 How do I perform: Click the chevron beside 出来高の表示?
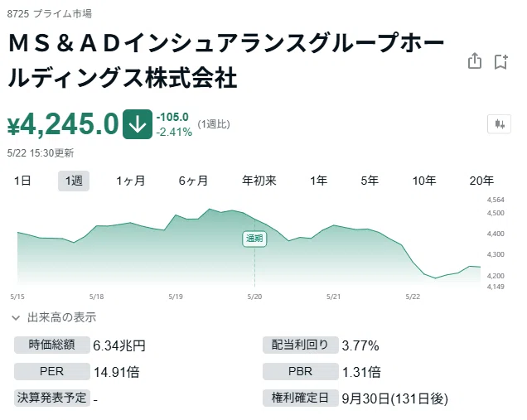pos(16,317)
